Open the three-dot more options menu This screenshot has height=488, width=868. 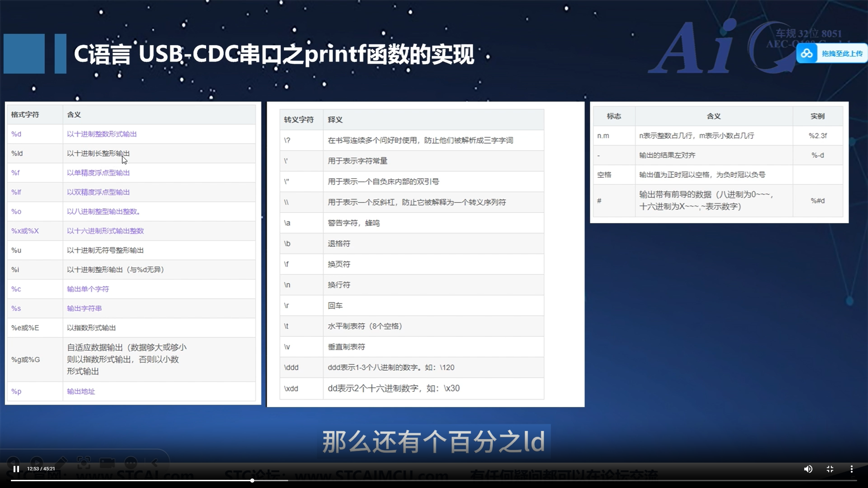tap(851, 469)
